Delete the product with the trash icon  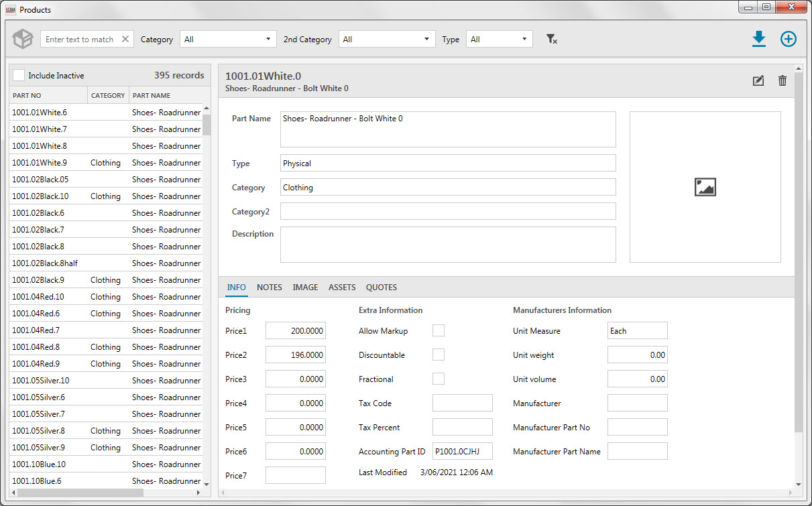(x=782, y=80)
